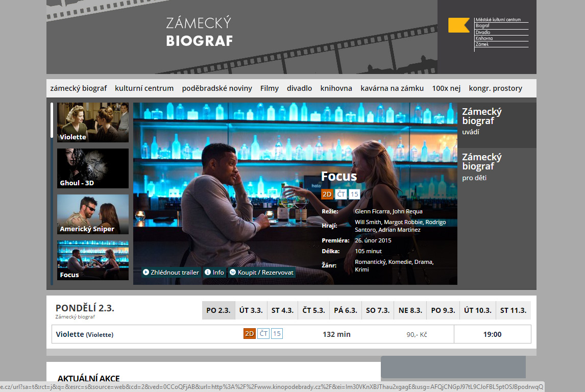Click the cart icon beside Koupit / Rezervovat
The width and height of the screenshot is (585, 392).
point(232,272)
